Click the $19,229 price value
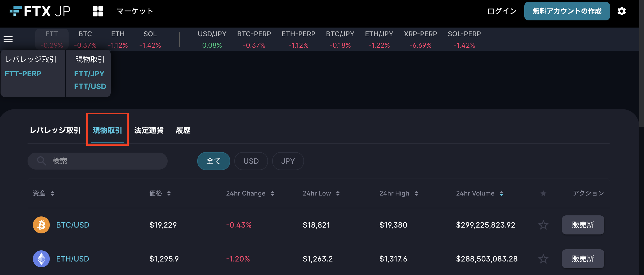The image size is (644, 275). [x=163, y=225]
